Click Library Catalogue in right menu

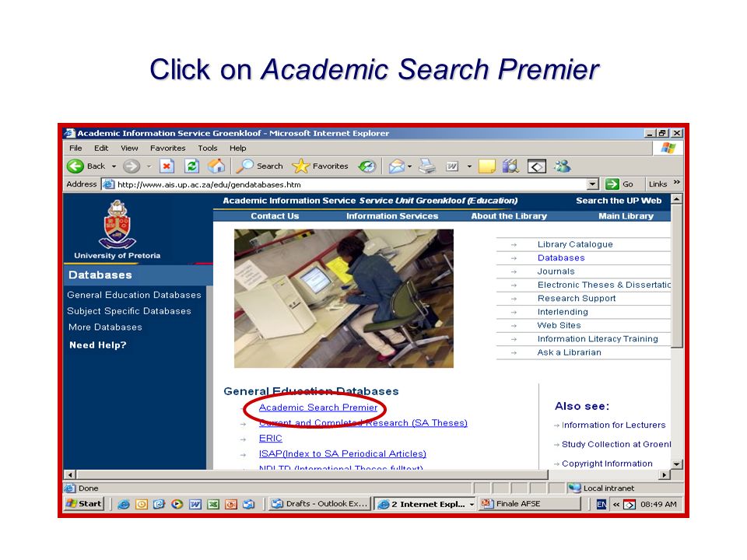[x=575, y=244]
